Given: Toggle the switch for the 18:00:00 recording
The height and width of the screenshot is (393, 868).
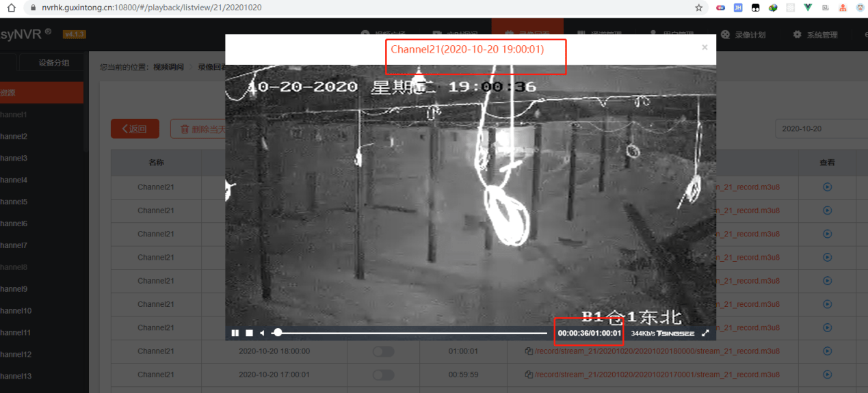Looking at the screenshot, I should [x=383, y=351].
